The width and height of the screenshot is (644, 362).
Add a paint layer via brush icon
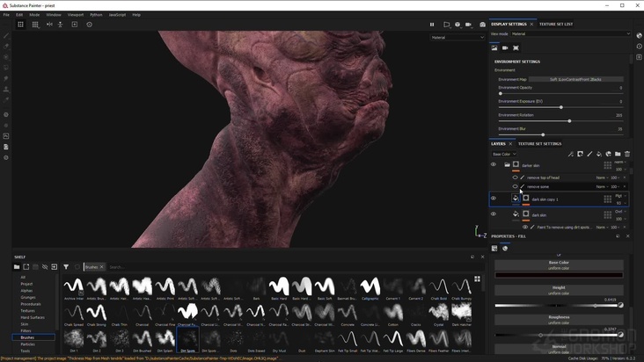[589, 154]
